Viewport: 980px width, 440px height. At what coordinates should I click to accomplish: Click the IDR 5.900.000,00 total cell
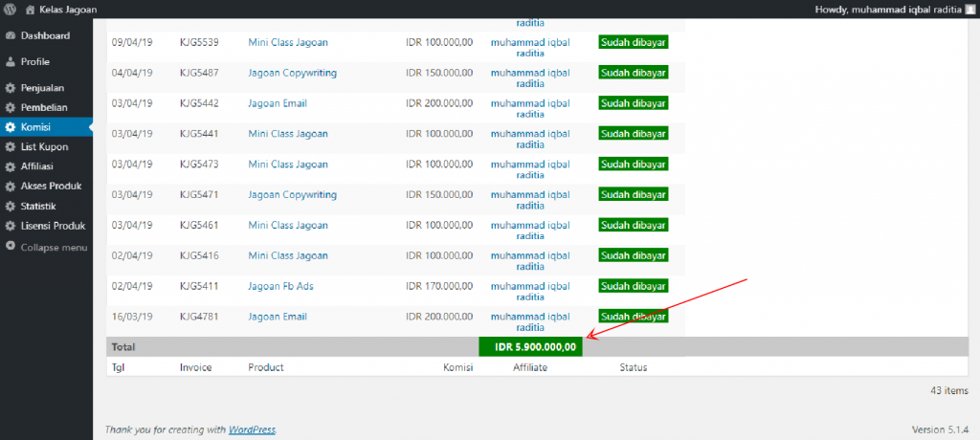point(530,347)
